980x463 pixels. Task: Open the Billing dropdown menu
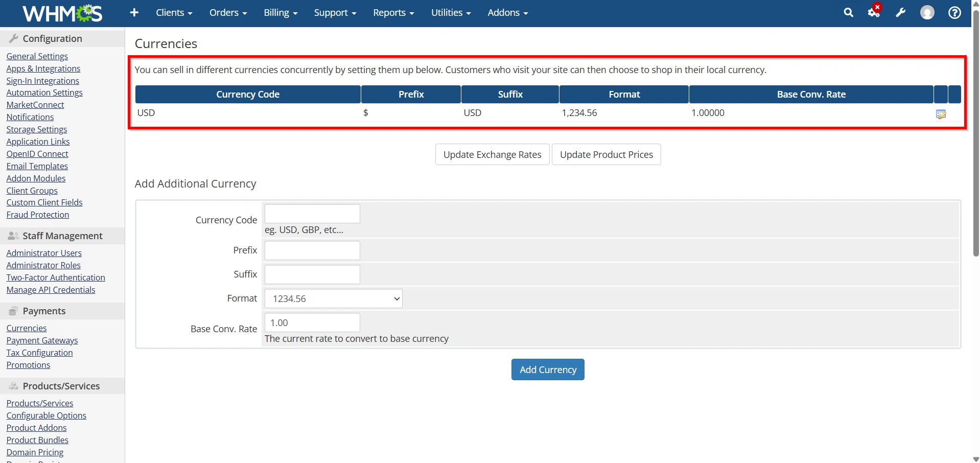[281, 13]
